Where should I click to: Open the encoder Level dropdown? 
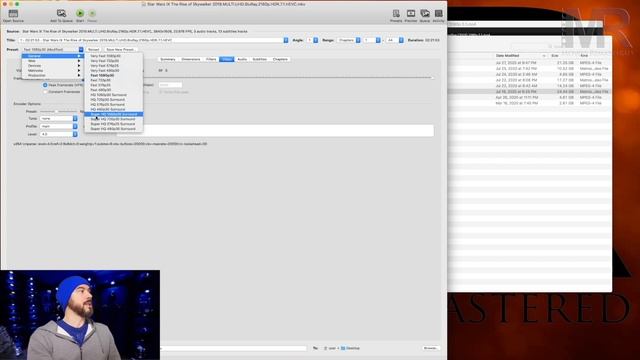click(59, 134)
